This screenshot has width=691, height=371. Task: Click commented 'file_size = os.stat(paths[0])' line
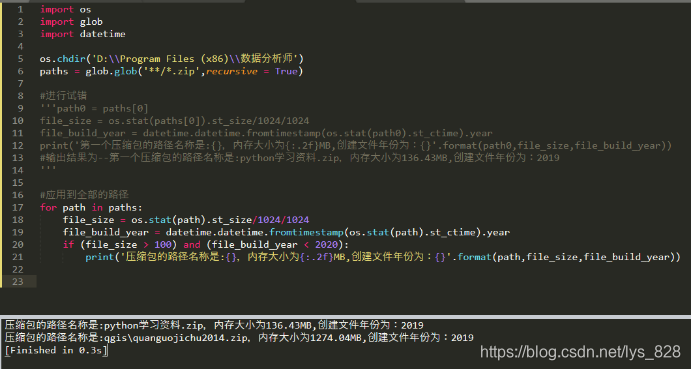[174, 120]
